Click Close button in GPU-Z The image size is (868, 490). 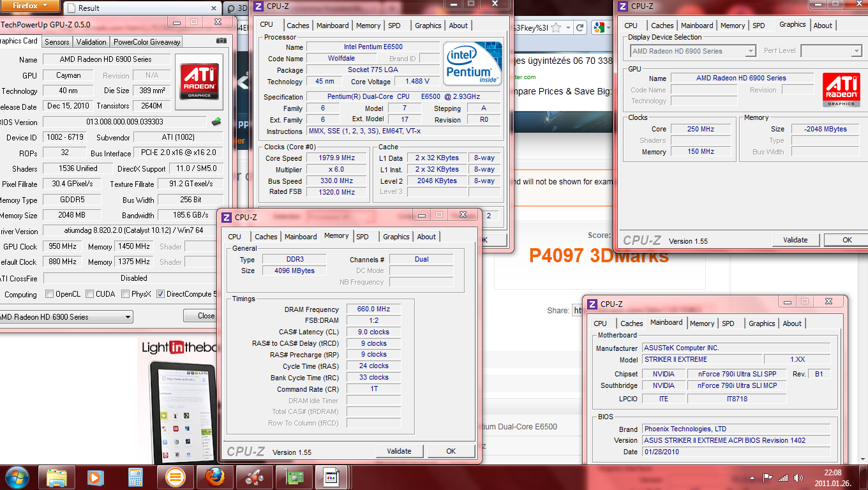coord(206,316)
